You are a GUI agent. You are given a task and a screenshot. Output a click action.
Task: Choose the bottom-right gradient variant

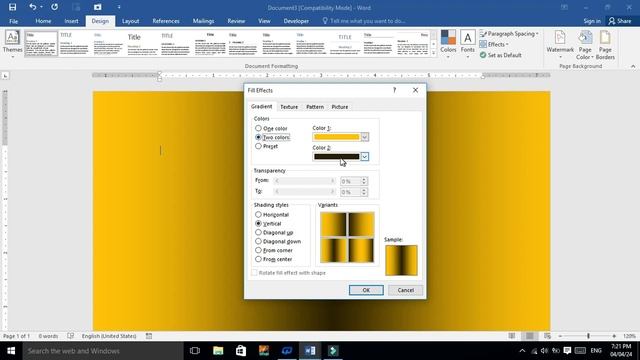[361, 250]
